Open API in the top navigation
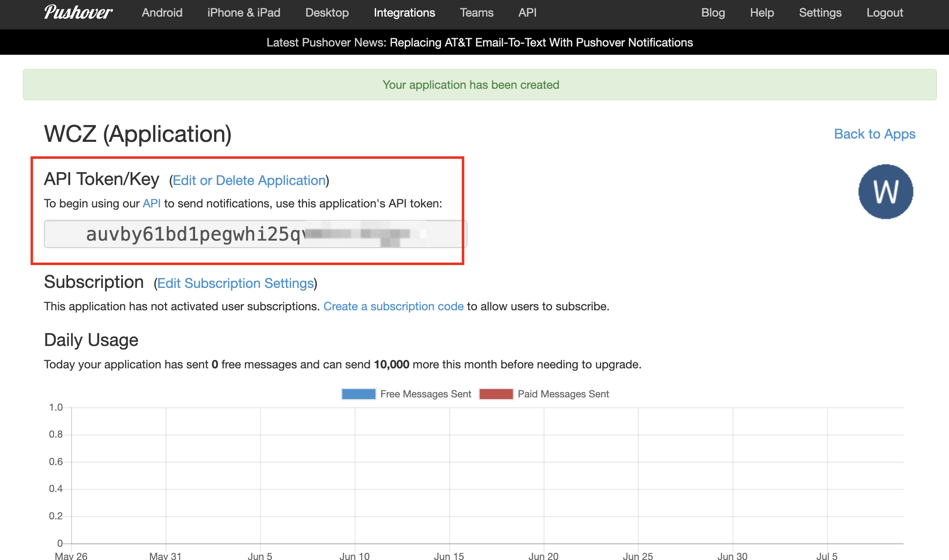This screenshot has width=949, height=560. click(527, 12)
